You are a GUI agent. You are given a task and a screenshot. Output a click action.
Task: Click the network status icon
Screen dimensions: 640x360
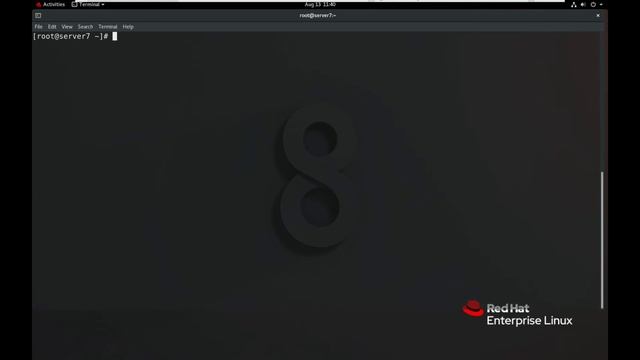click(573, 4)
